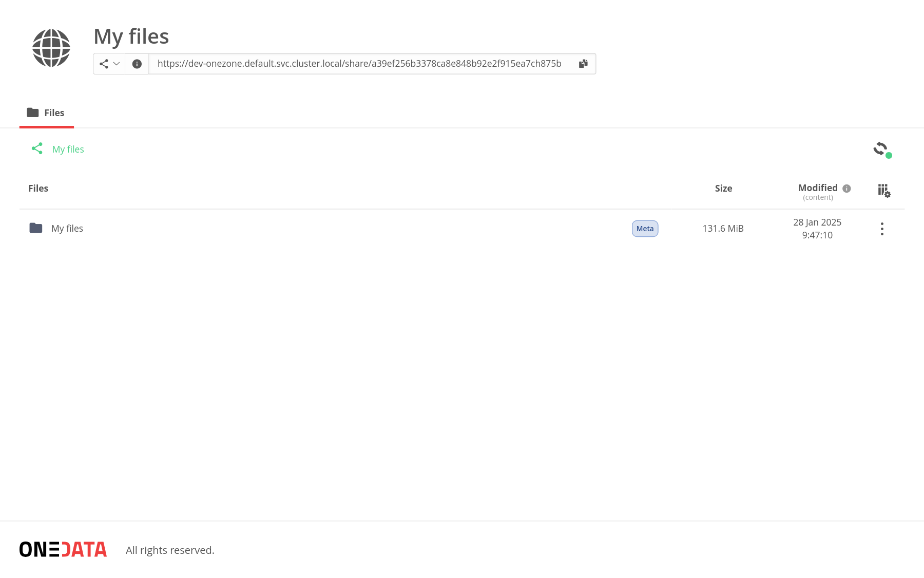
Task: Click the Size column header
Action: click(723, 189)
